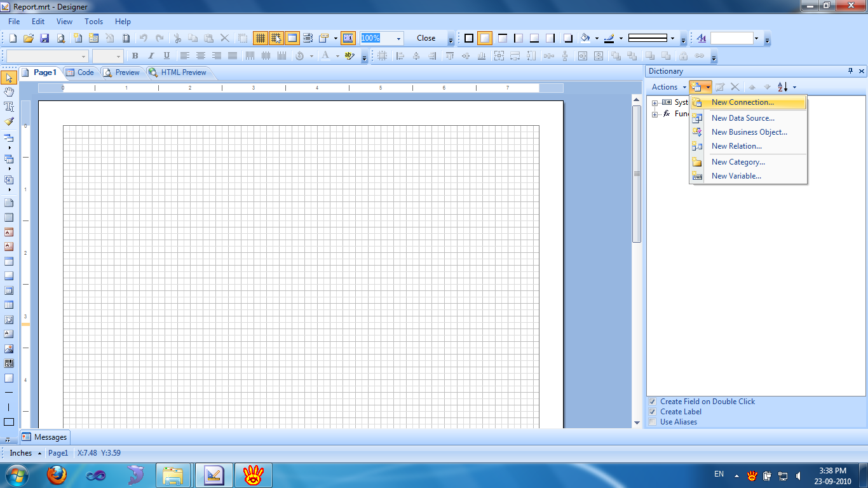This screenshot has width=868, height=488.
Task: Save the report with the floppy disk icon
Action: [x=44, y=38]
